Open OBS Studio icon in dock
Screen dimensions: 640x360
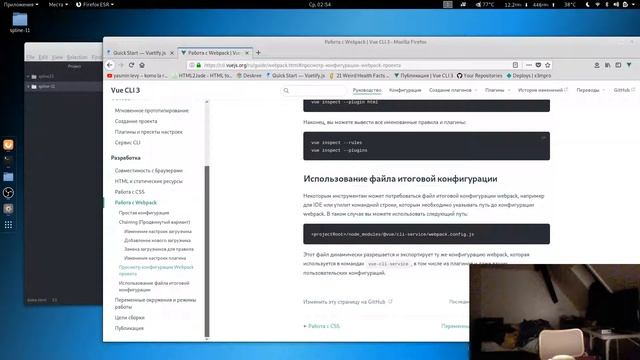8,193
